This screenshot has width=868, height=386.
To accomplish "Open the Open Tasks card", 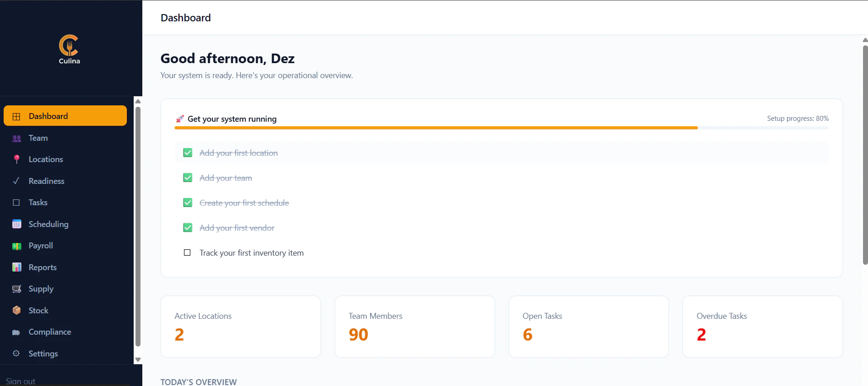I will click(588, 327).
